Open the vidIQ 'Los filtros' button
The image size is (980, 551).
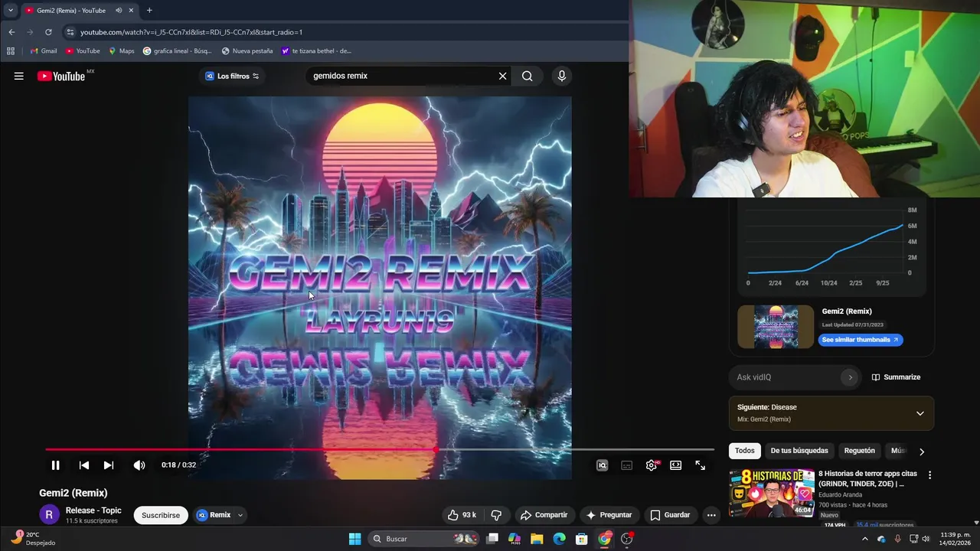coord(232,76)
